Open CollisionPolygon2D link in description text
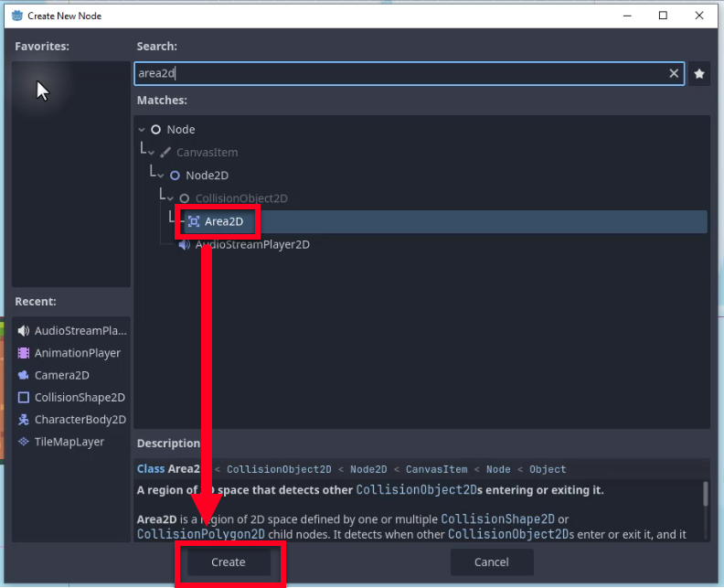724x588 pixels. click(201, 534)
